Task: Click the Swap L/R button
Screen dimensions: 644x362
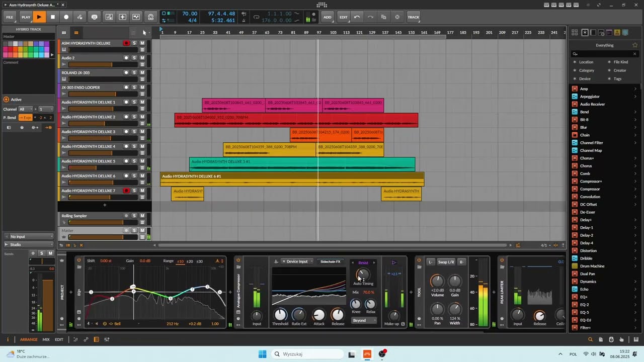Action: pos(446,262)
